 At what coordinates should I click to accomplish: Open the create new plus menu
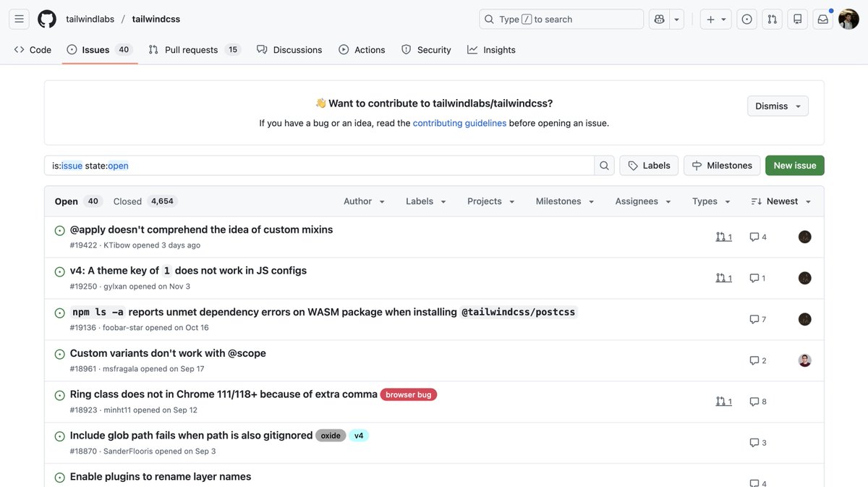[x=716, y=19]
